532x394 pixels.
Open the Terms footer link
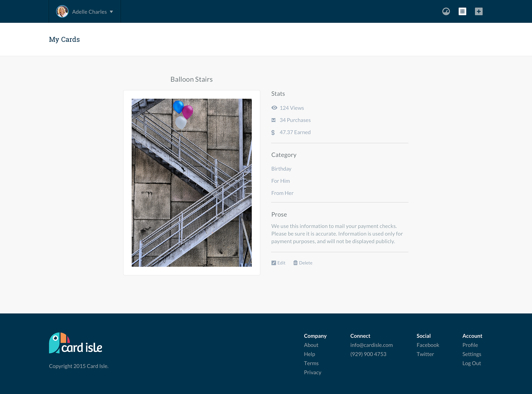coord(311,363)
